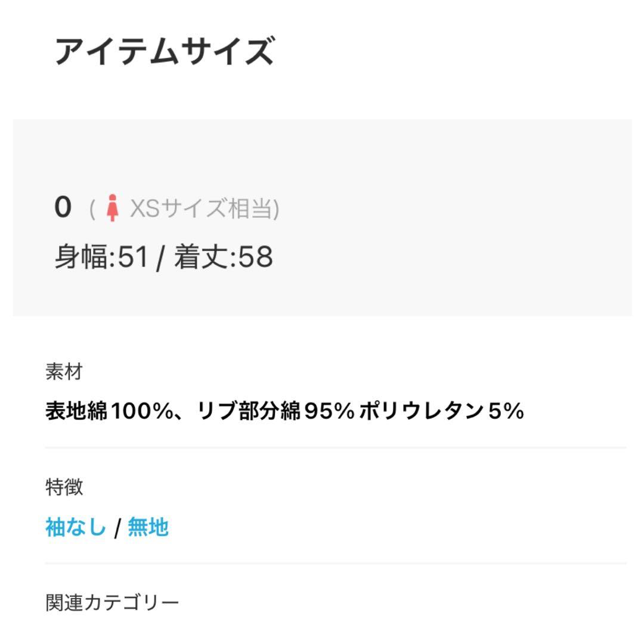The width and height of the screenshot is (644, 644).
Task: Click the XSサイズ相当 text
Action: pos(203,209)
